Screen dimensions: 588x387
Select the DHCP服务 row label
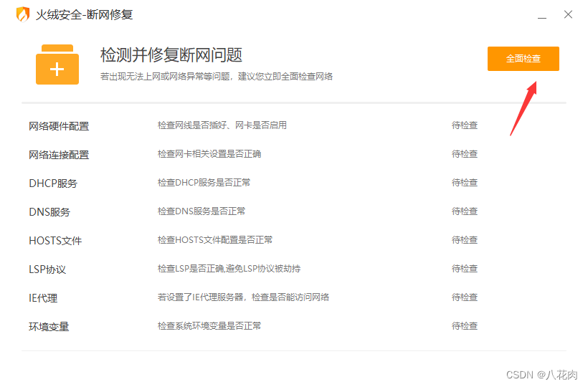[53, 183]
